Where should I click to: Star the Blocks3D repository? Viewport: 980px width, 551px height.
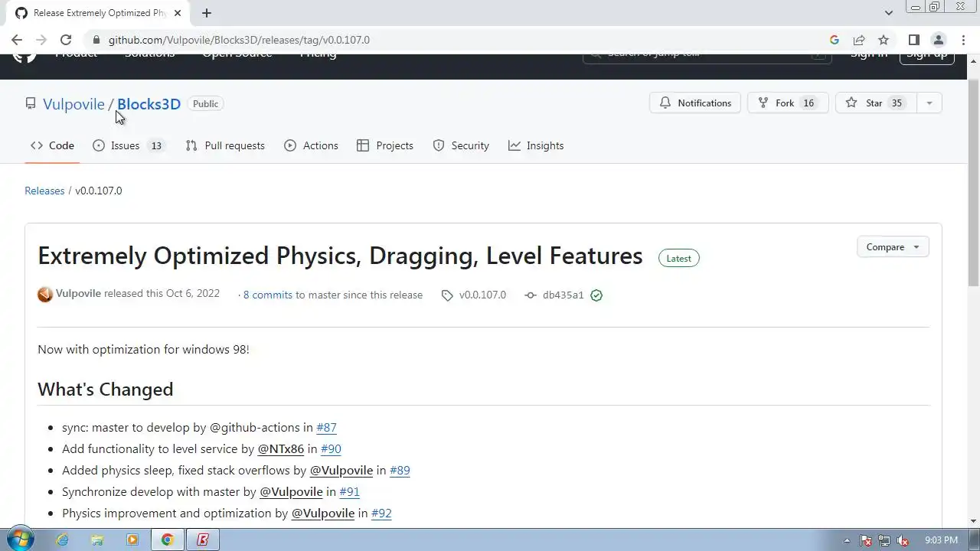tap(876, 103)
